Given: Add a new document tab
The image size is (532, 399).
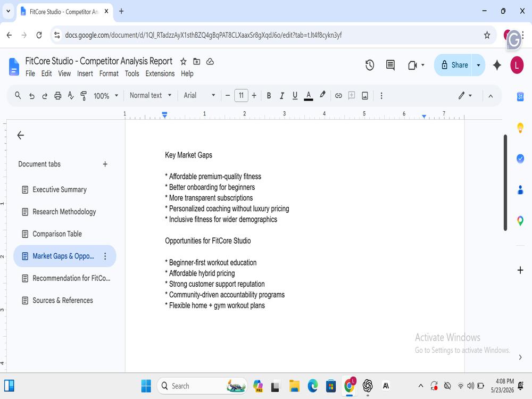Looking at the screenshot, I should click(x=105, y=164).
